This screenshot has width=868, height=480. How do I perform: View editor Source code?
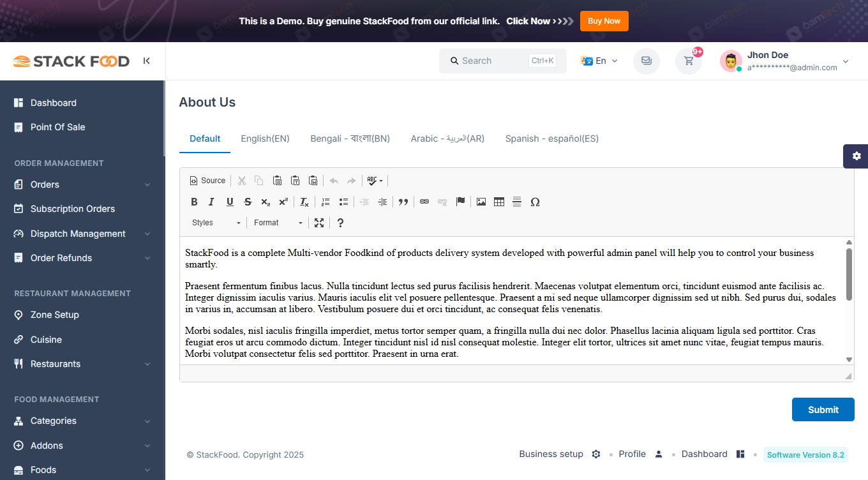pyautogui.click(x=207, y=181)
